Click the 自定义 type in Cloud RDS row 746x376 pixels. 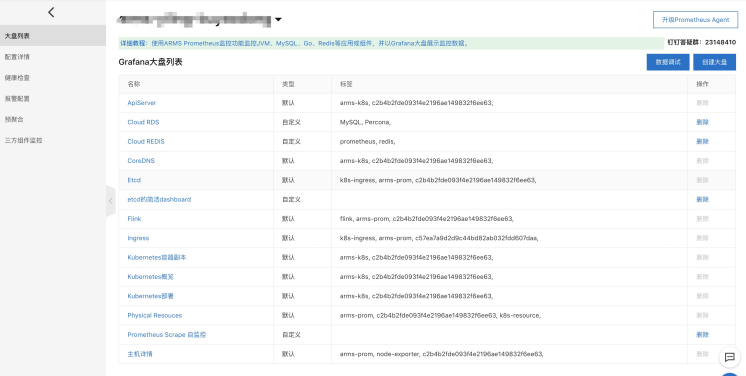(x=292, y=122)
